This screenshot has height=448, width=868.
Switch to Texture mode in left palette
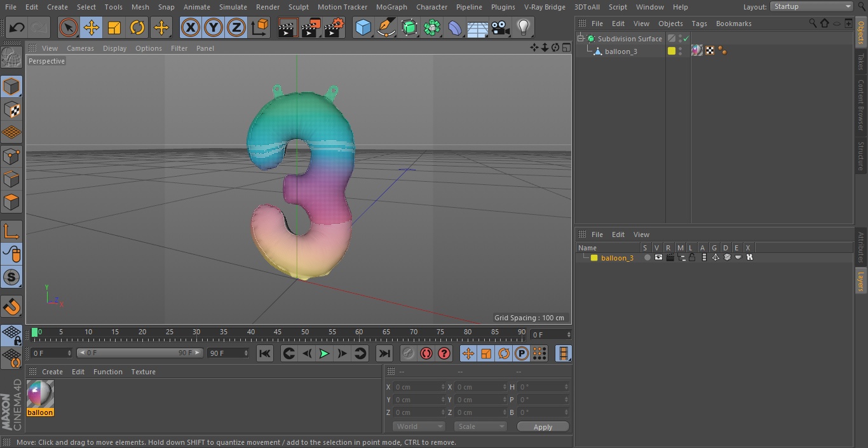(x=11, y=109)
